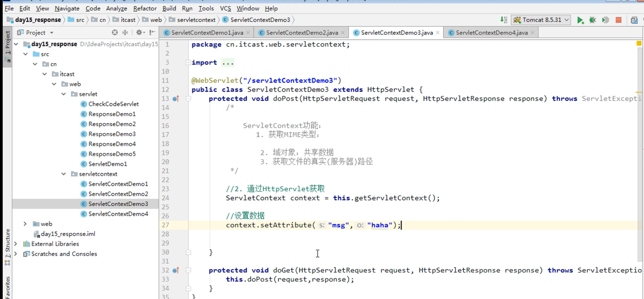
Task: Switch to ServletContextDemo4.java tab
Action: pos(491,33)
